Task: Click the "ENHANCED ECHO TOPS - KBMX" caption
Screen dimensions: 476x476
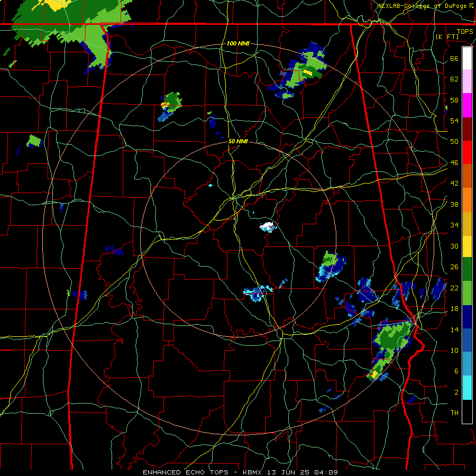Action: click(204, 472)
